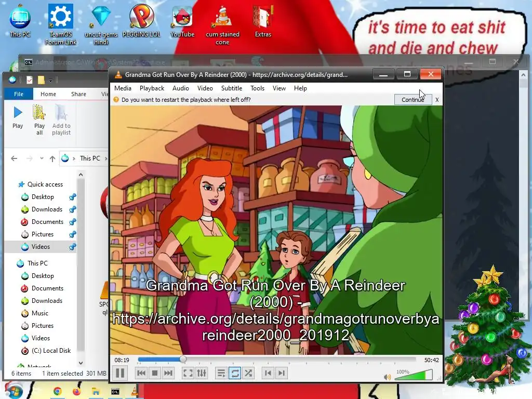The width and height of the screenshot is (532, 399).
Task: Open the View menu in VLC
Action: click(279, 88)
